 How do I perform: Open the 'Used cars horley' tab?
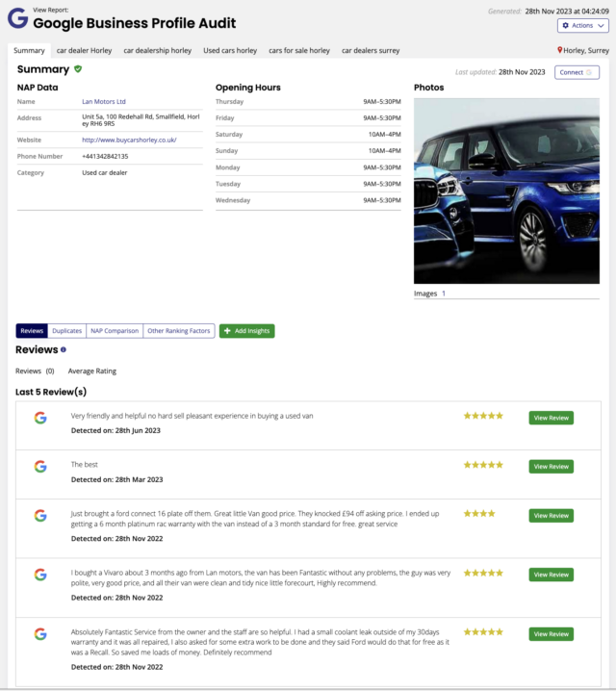pyautogui.click(x=230, y=50)
